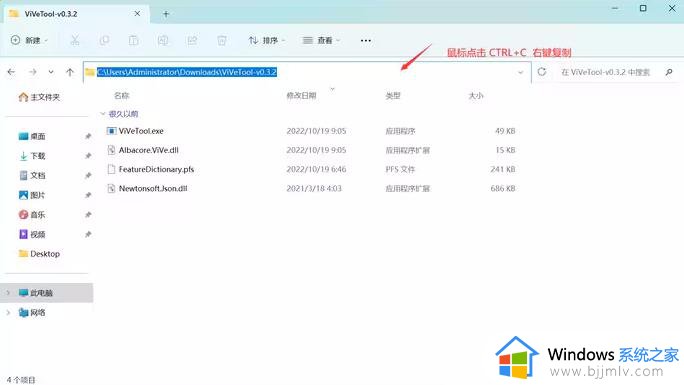
Task: Open Pictures (图片) in sidebar
Action: [x=32, y=195]
